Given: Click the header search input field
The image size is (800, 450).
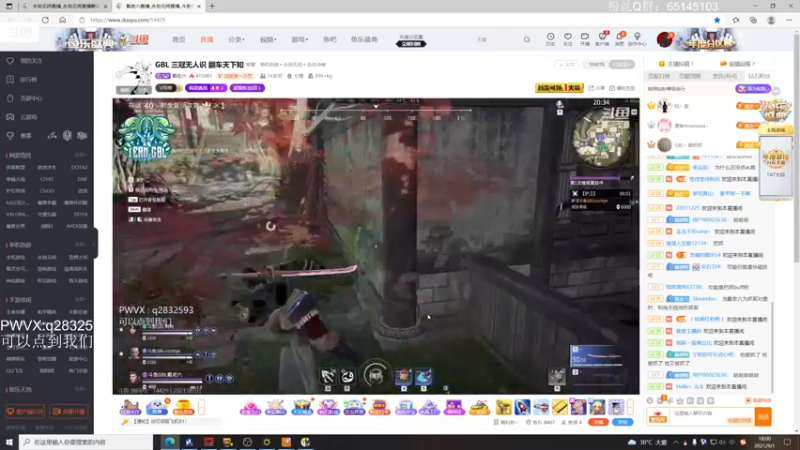Looking at the screenshot, I should (x=495, y=39).
